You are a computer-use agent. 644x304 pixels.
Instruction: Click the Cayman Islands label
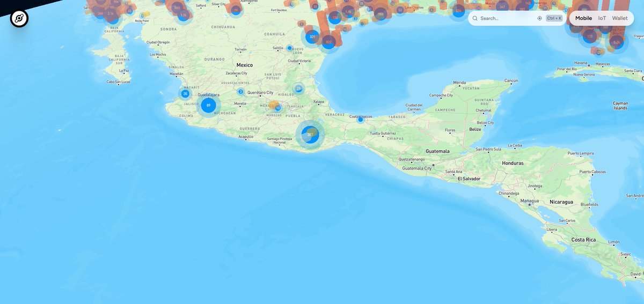click(620, 106)
